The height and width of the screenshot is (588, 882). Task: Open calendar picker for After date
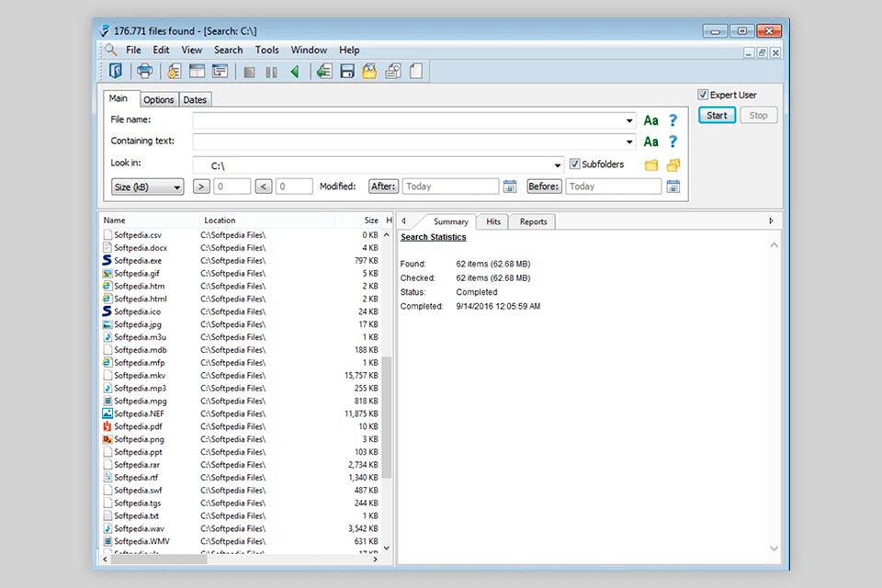[510, 187]
